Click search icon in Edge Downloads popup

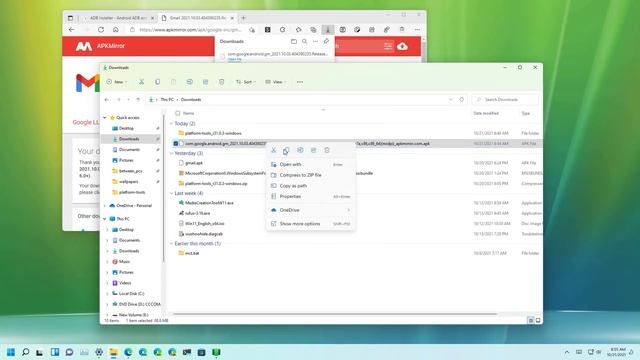(304, 41)
